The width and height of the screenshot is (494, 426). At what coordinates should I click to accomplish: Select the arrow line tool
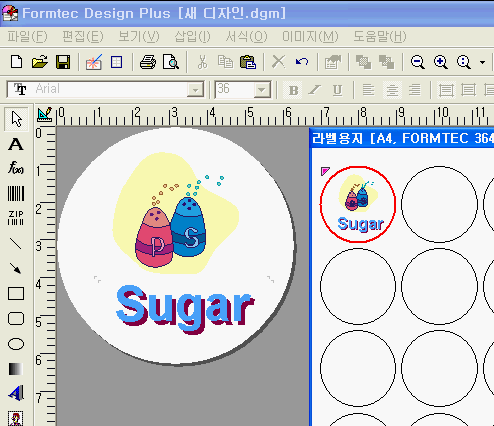16,268
